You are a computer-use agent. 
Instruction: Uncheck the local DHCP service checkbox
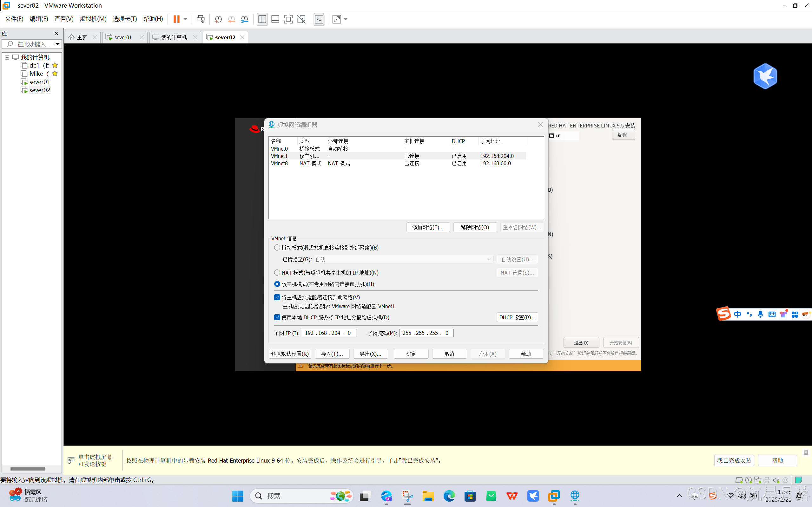(277, 317)
